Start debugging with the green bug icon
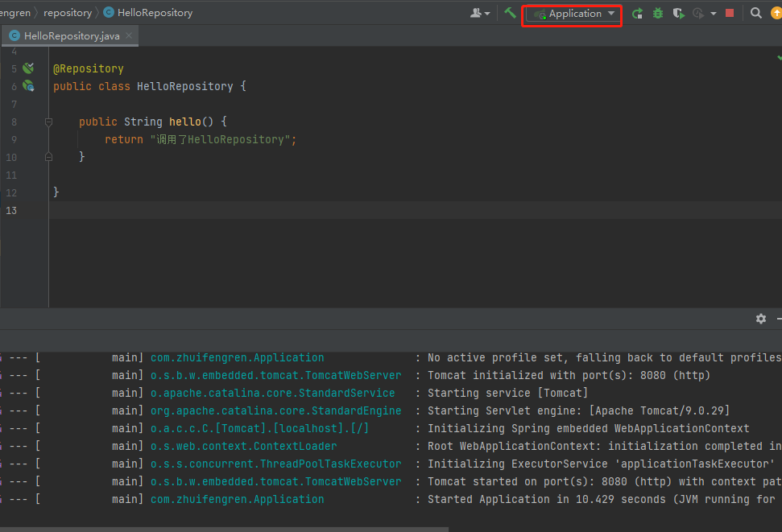Image resolution: width=782 pixels, height=532 pixels. (x=658, y=13)
